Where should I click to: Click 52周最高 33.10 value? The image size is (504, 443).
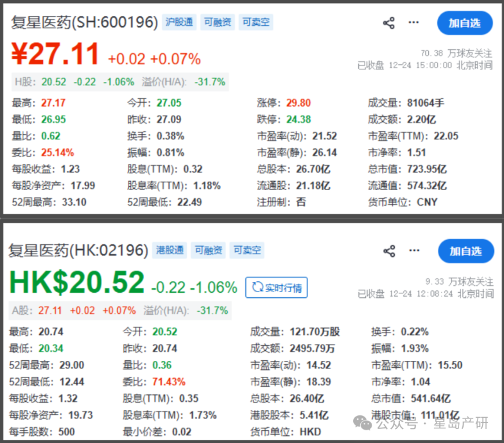pos(74,202)
